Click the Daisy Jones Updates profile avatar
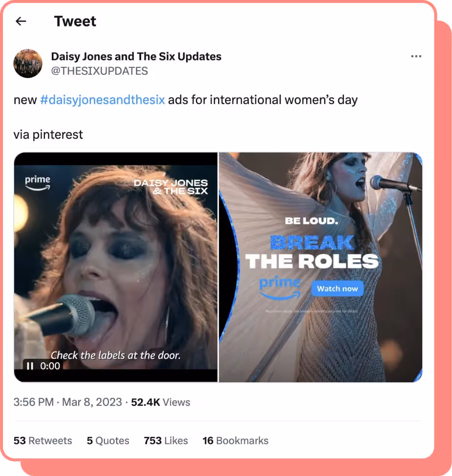Image resolution: width=452 pixels, height=476 pixels. (x=28, y=63)
